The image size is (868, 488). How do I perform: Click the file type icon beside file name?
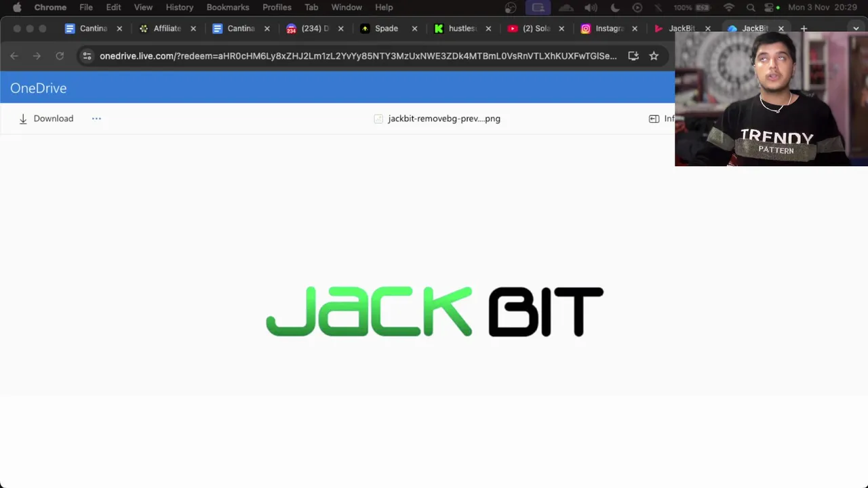tap(378, 119)
